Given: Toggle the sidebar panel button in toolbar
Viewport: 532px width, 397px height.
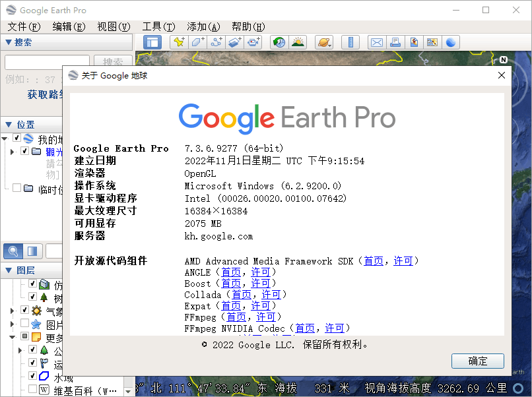Looking at the screenshot, I should tap(152, 42).
